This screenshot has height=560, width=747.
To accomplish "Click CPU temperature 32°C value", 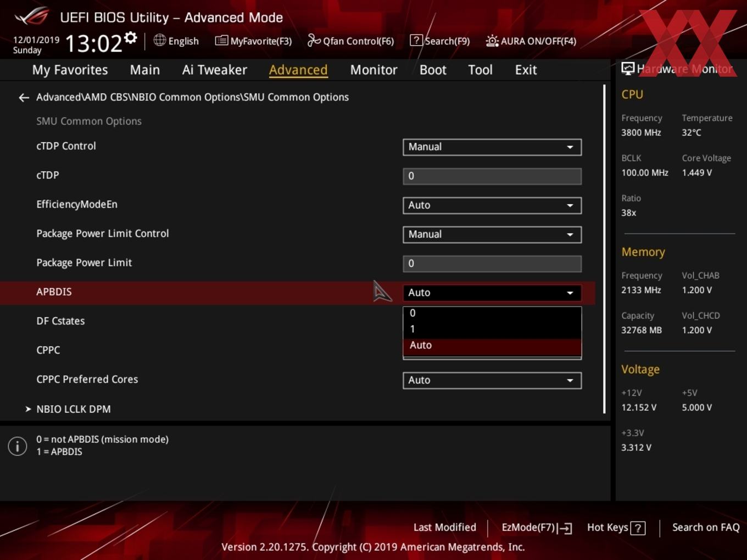I will click(x=692, y=132).
